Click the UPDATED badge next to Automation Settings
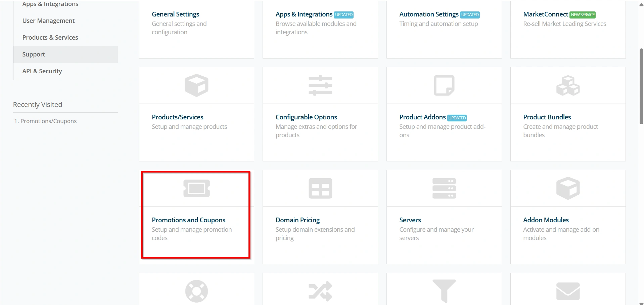 pos(470,15)
